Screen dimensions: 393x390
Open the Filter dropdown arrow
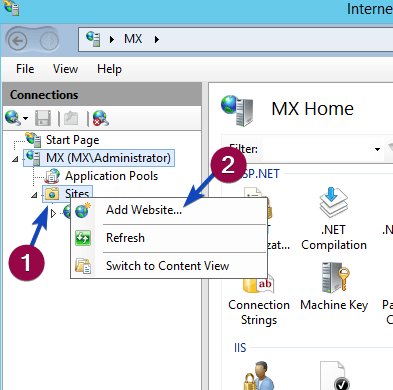(x=377, y=149)
